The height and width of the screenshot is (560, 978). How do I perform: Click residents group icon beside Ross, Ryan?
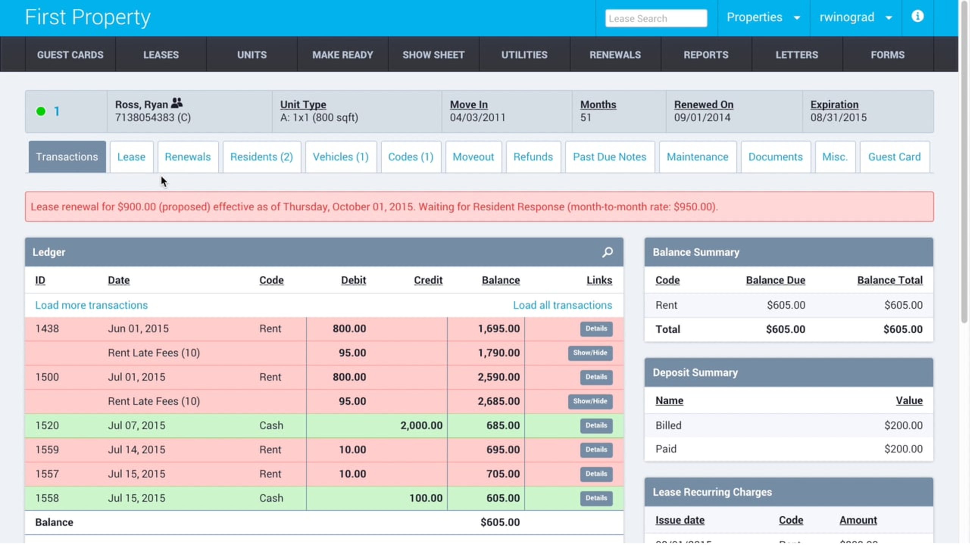click(177, 103)
